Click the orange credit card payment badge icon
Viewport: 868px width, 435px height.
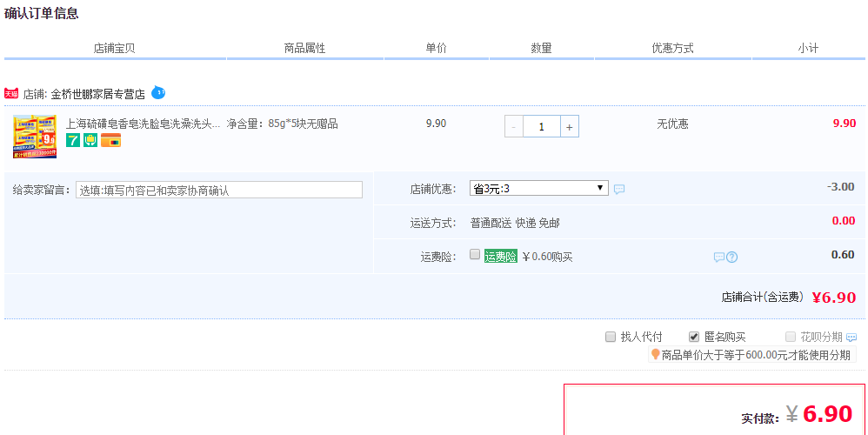(x=110, y=140)
